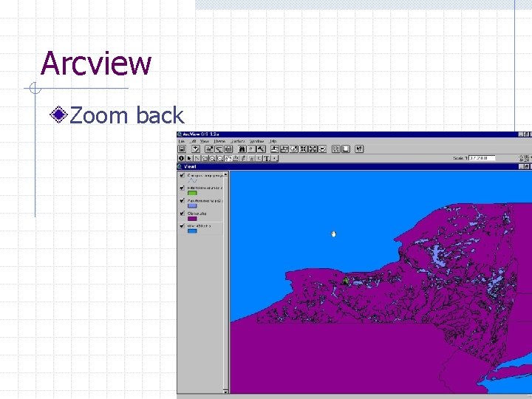Select the Text T tool
Viewport: 532px width, 399px height.
[266, 158]
